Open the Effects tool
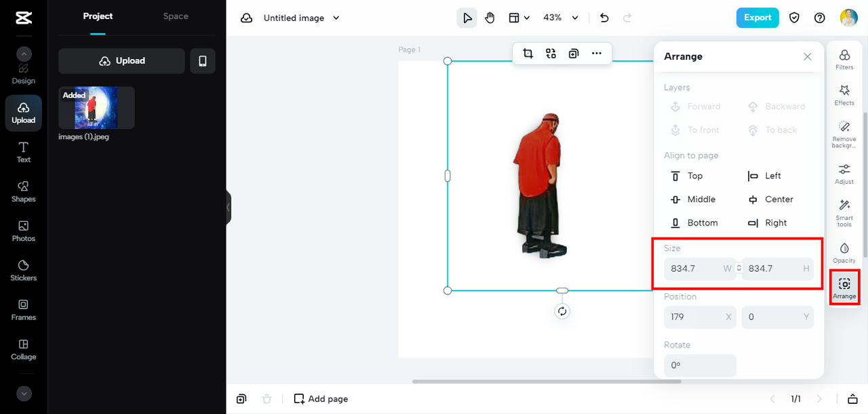Screen dimensions: 868x414 844,95
